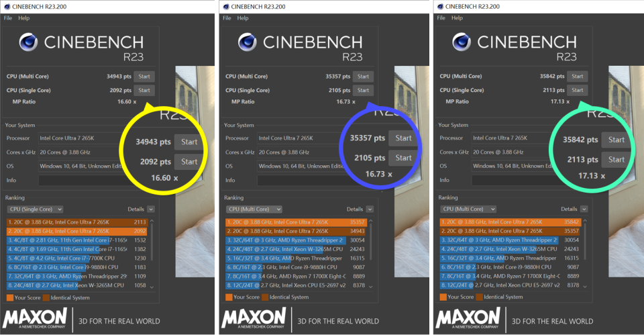Screen dimensions: 644x335
Task: Click Cores x GHz field in 35357 pts window
Action: [x=300, y=152]
